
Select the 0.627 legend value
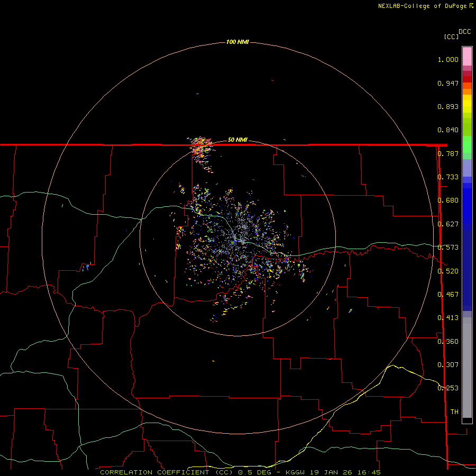point(448,224)
